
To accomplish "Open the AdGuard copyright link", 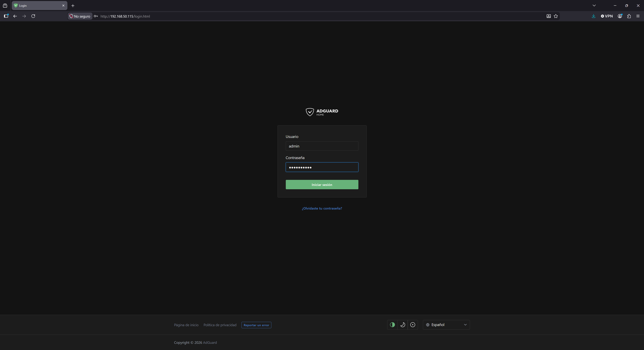I will point(210,342).
